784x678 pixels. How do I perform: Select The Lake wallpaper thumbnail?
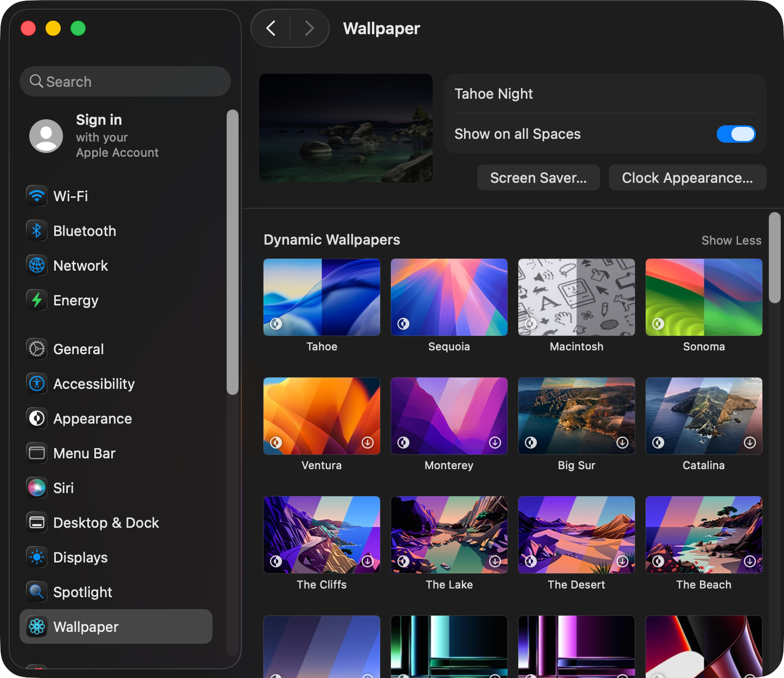click(x=449, y=535)
